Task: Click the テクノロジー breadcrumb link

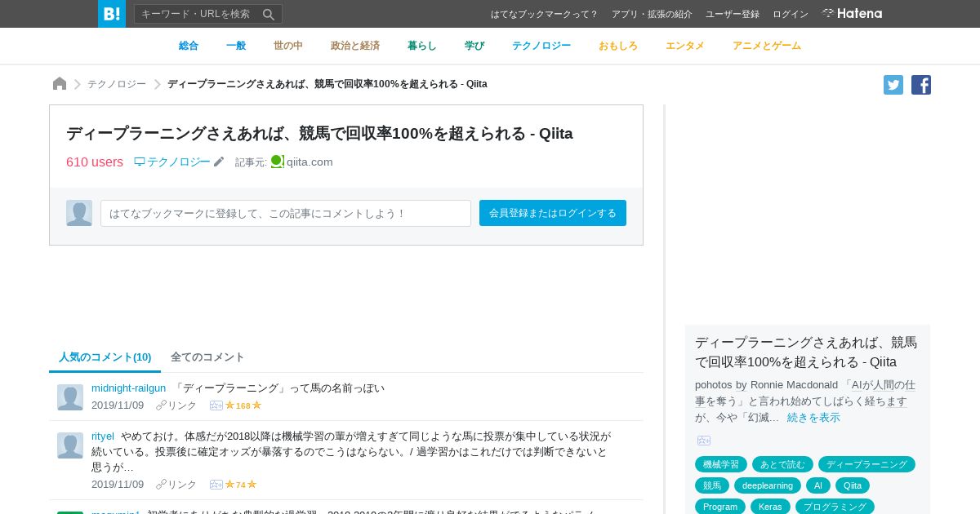Action: pos(117,84)
